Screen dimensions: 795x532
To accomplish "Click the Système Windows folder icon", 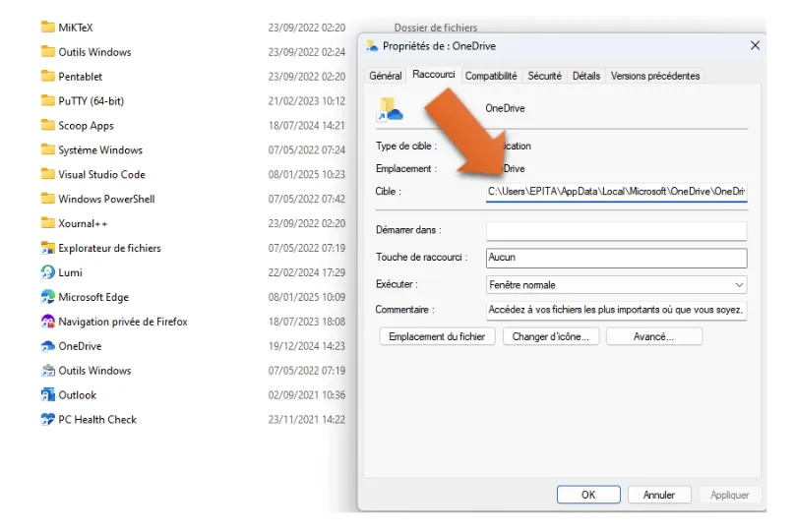I will point(47,149).
